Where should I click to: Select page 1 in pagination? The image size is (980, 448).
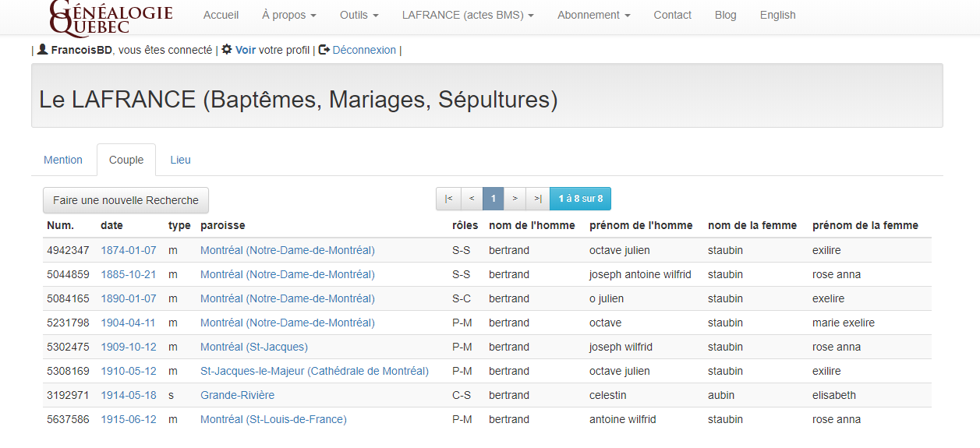pos(494,199)
